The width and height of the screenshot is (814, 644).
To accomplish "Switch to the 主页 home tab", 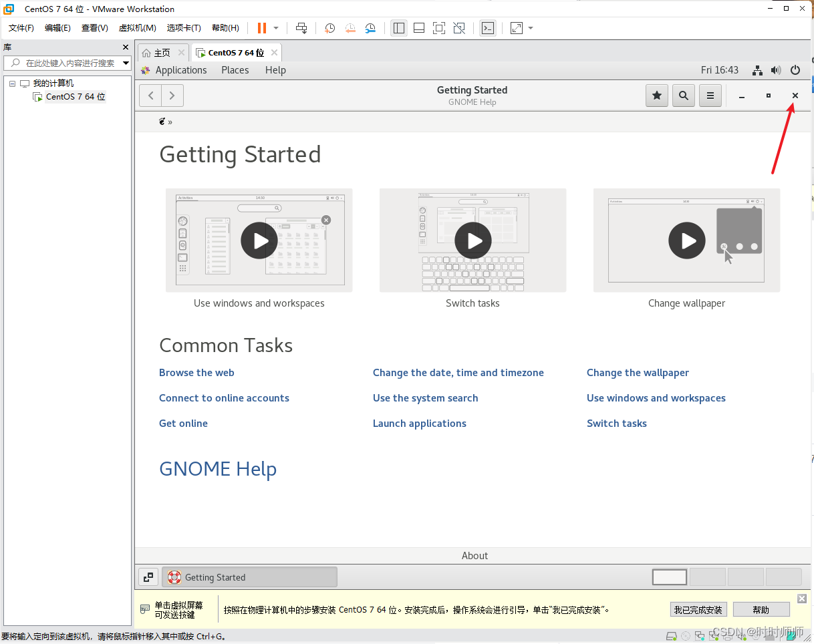I will [x=162, y=53].
